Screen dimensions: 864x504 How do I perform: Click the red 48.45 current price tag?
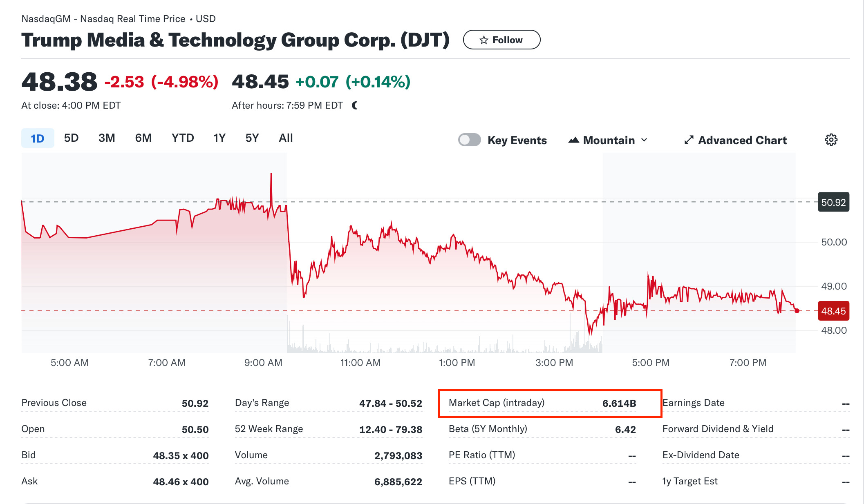pyautogui.click(x=833, y=311)
